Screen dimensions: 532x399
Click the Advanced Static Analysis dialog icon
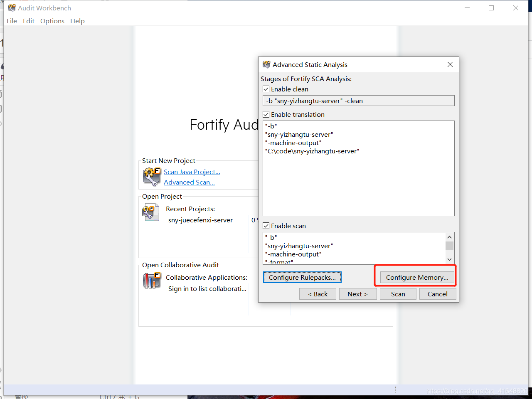[266, 64]
